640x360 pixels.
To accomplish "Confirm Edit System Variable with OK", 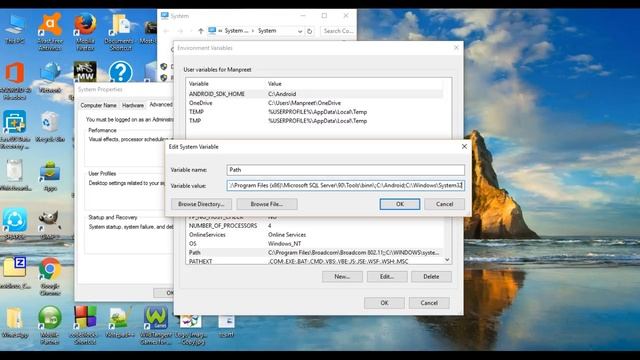I will point(400,204).
